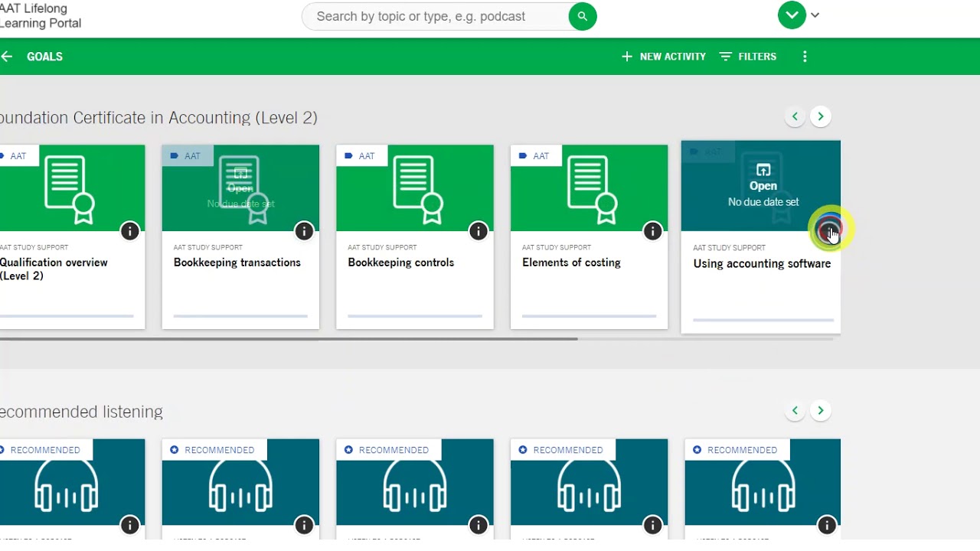Open info for the fifth recommended podcast
Screen dimensions: 980x551
827,525
